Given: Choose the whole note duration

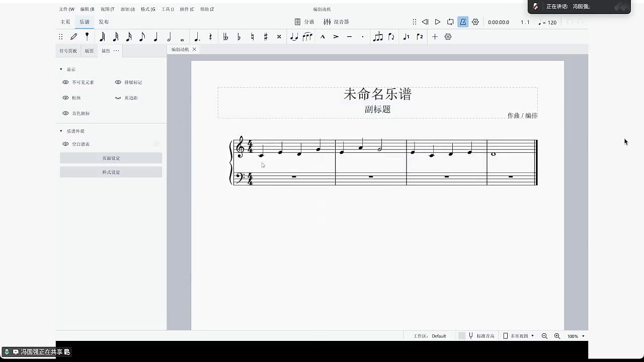Looking at the screenshot, I should click(182, 39).
